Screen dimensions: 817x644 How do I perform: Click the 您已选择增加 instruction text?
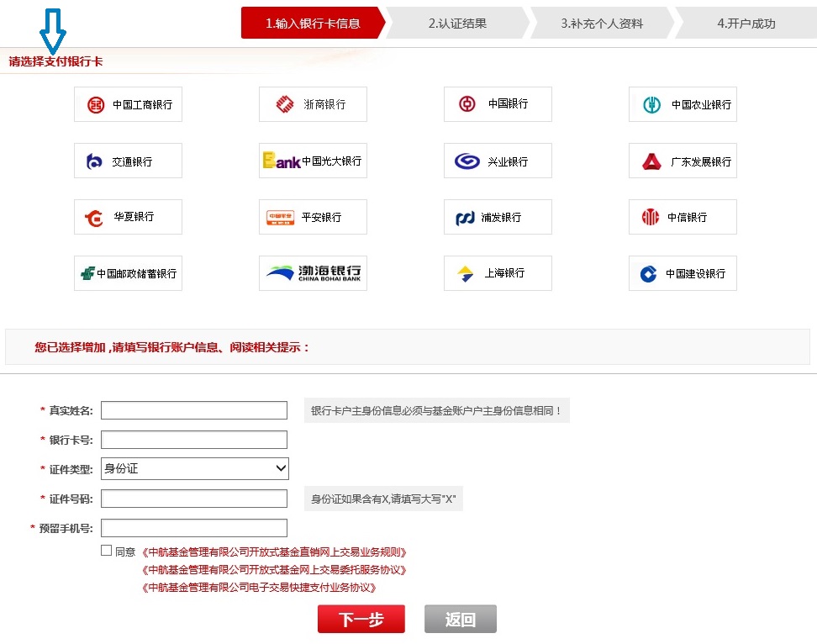[172, 347]
